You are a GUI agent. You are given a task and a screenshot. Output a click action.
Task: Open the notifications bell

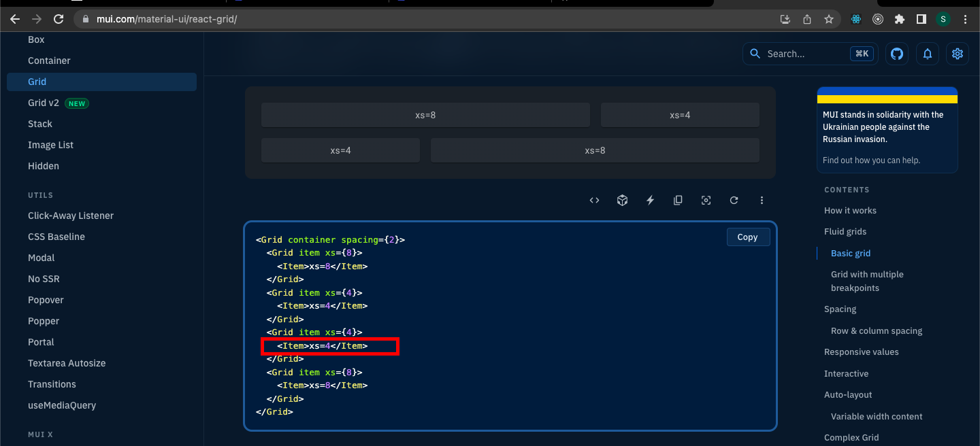tap(927, 54)
